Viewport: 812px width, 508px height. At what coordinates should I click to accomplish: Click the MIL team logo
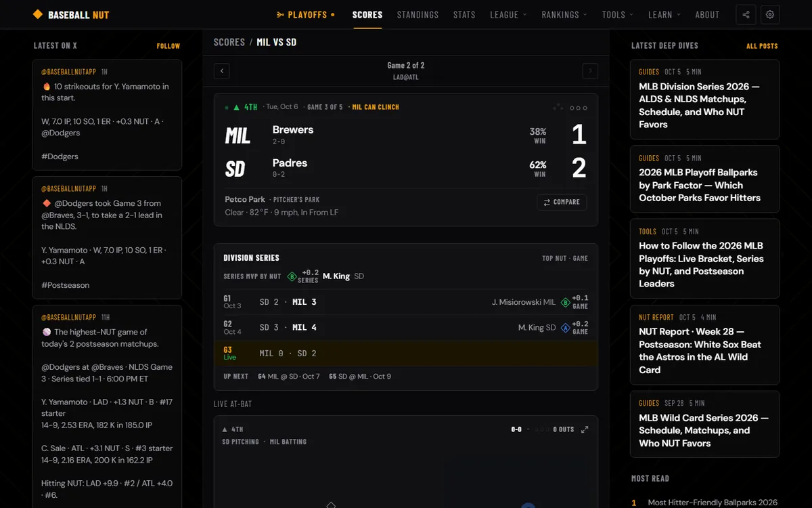coord(238,135)
